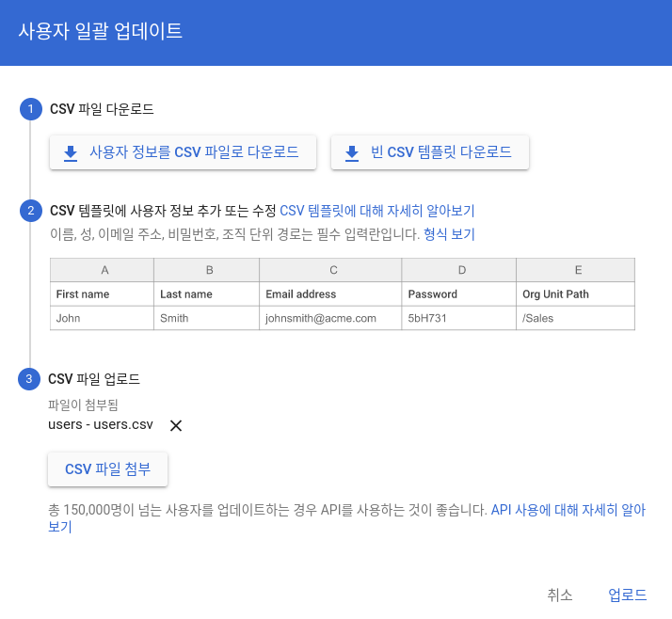
Task: Click attached file name users - users.csv
Action: coord(101,424)
